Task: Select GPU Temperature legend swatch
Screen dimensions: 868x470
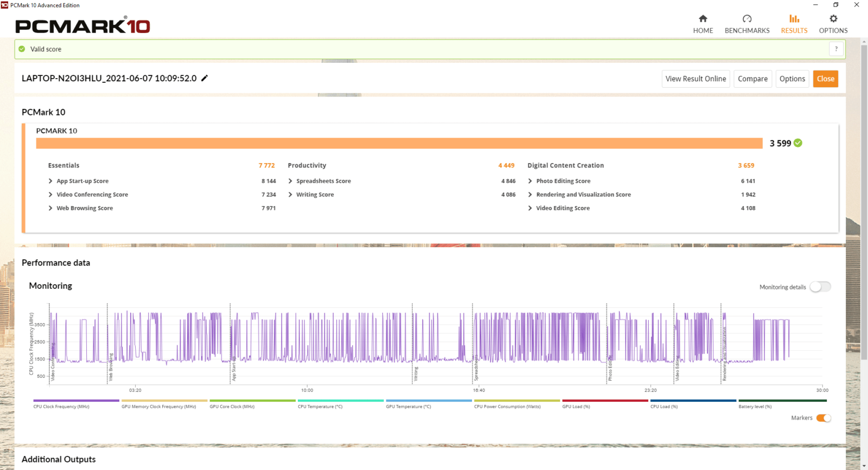Action: click(x=429, y=401)
